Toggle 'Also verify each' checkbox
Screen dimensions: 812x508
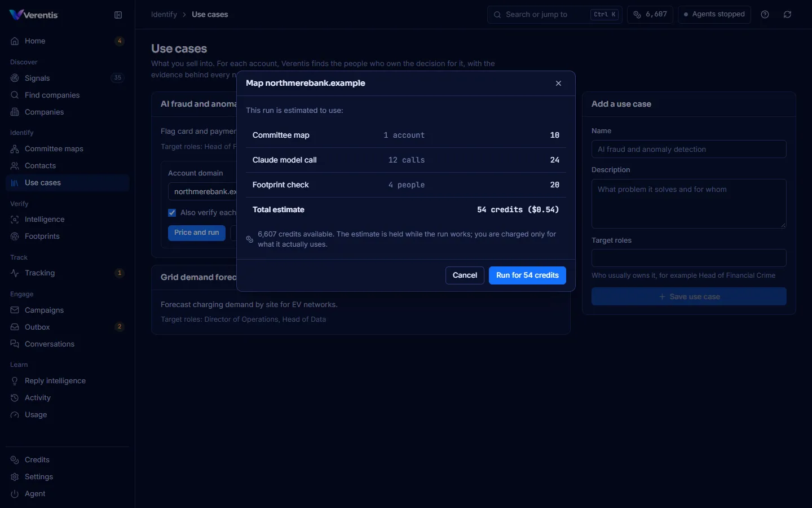point(172,213)
